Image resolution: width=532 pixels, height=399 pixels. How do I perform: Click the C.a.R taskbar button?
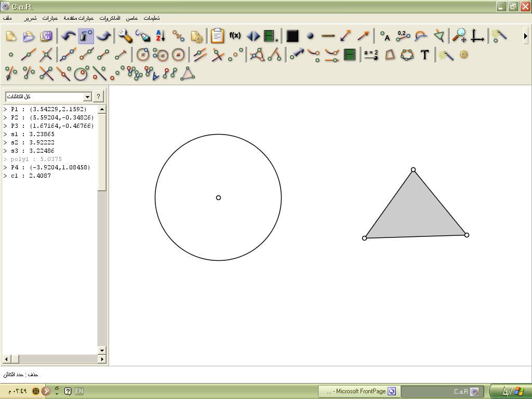point(443,391)
